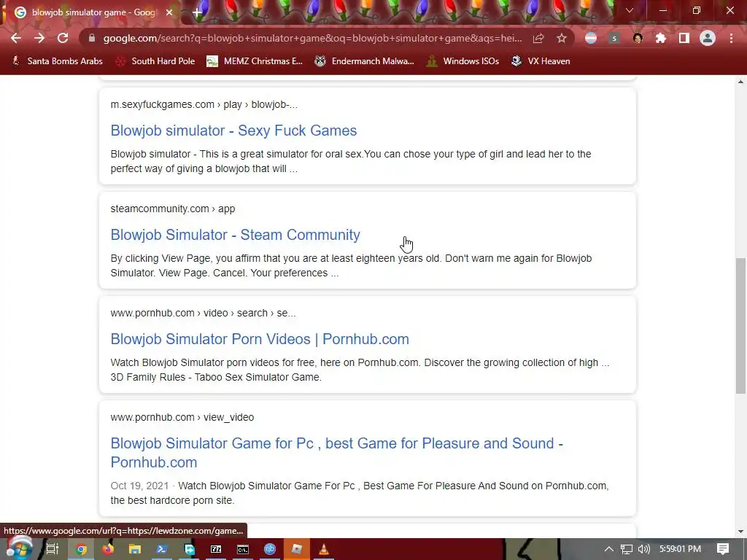This screenshot has height=560, width=747.
Task: Open PowerShell from the taskbar
Action: click(161, 549)
